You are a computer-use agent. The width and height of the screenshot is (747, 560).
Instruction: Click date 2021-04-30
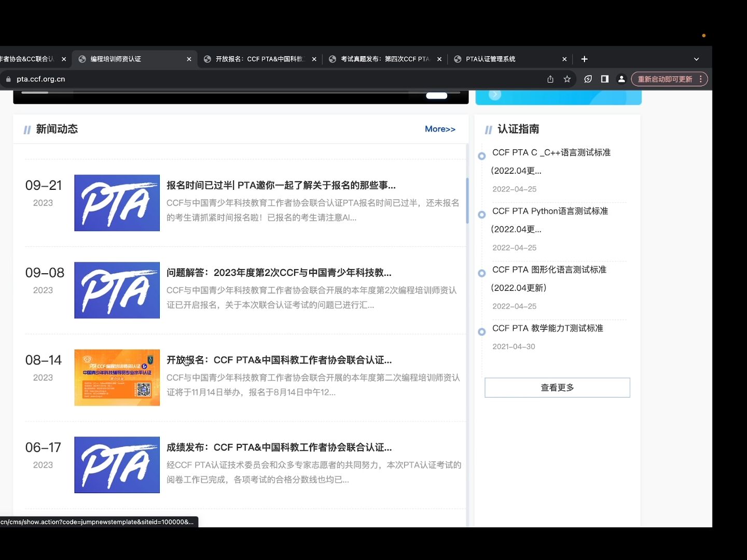[x=514, y=347]
